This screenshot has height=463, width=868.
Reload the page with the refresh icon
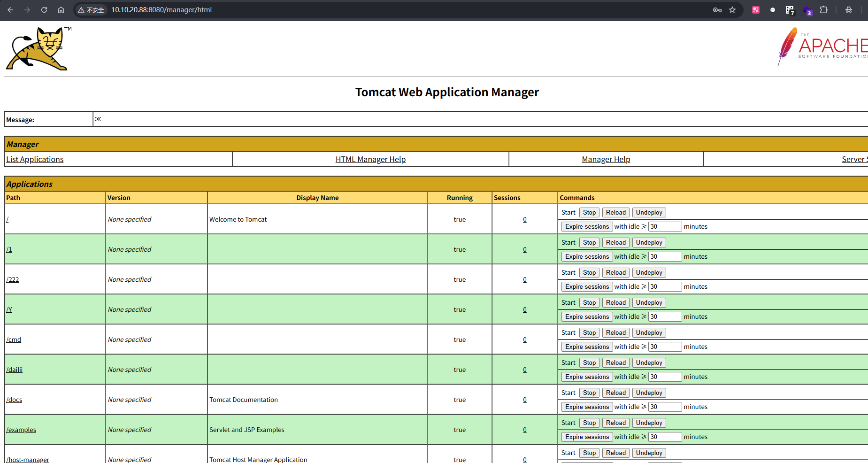44,10
